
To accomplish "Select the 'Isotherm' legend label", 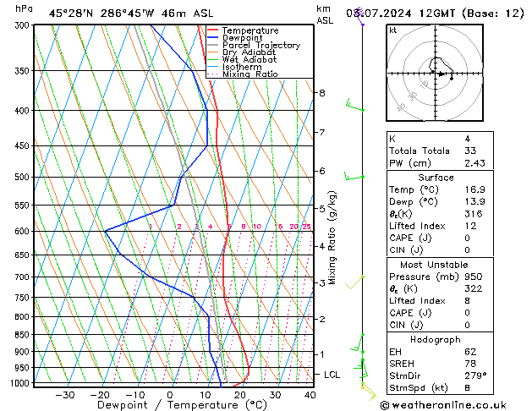I will pyautogui.click(x=242, y=67).
